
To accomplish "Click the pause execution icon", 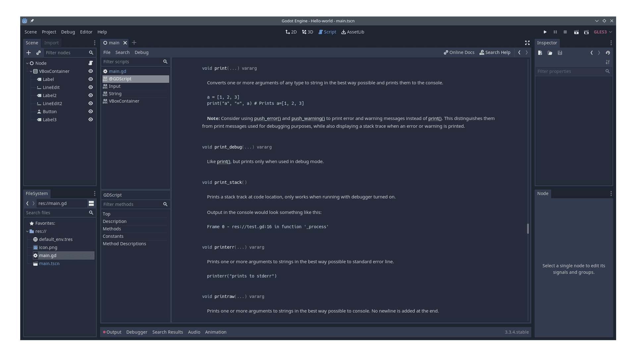I will pos(555,31).
